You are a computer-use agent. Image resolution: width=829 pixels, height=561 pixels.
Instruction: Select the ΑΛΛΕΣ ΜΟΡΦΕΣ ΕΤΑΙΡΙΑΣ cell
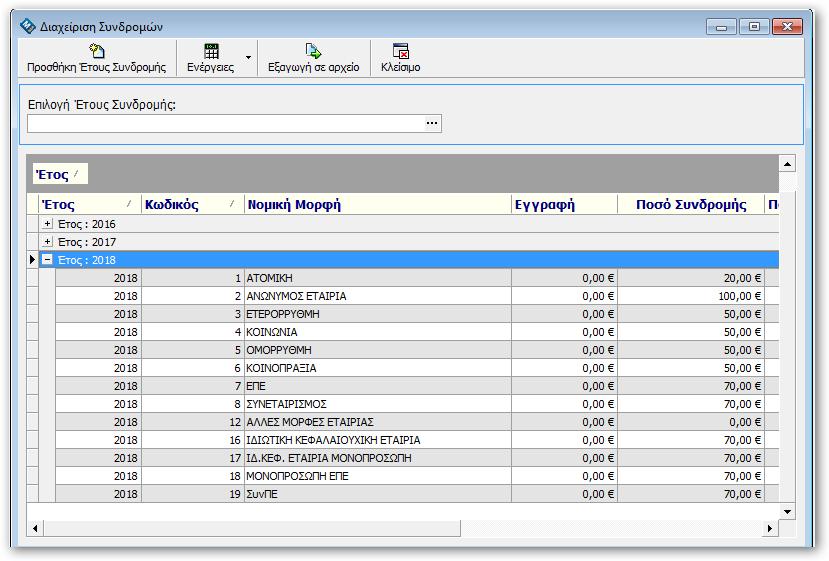coord(377,421)
